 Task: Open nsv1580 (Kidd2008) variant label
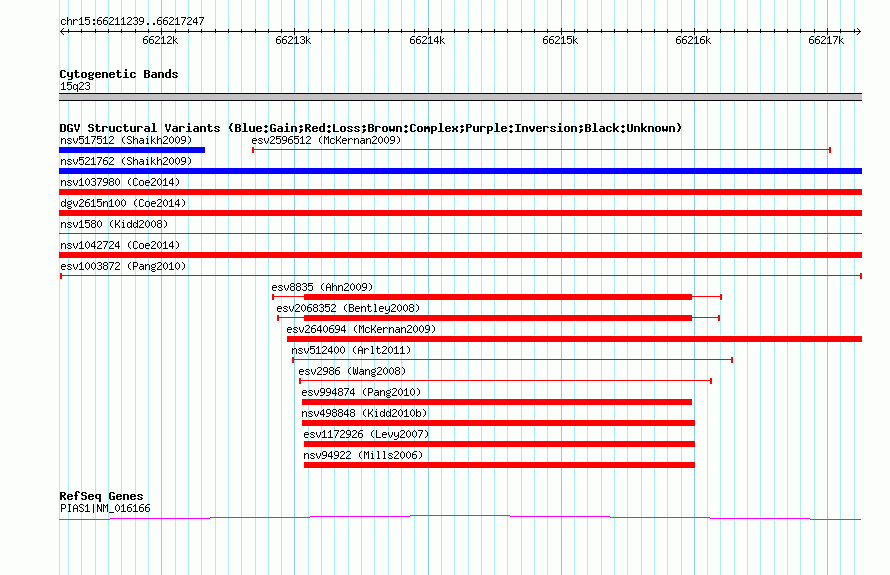tap(114, 224)
